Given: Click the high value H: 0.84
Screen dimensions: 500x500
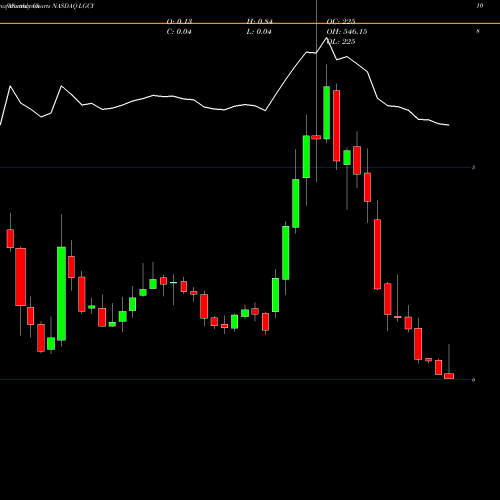Looking at the screenshot, I should point(260,21).
